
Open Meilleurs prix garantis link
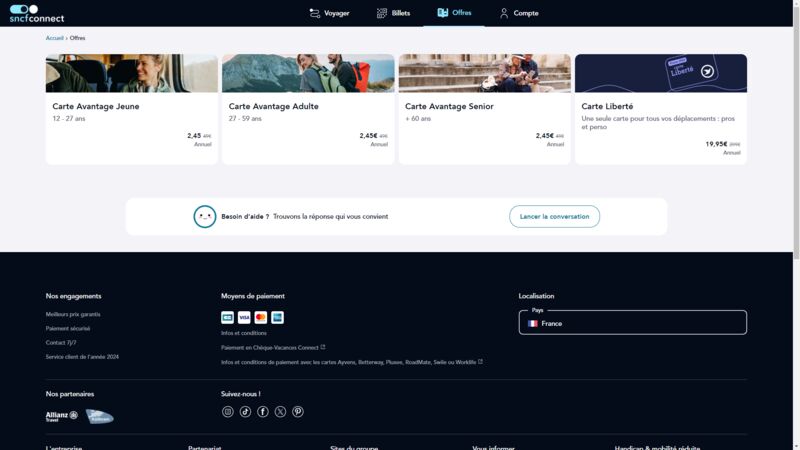coord(73,314)
